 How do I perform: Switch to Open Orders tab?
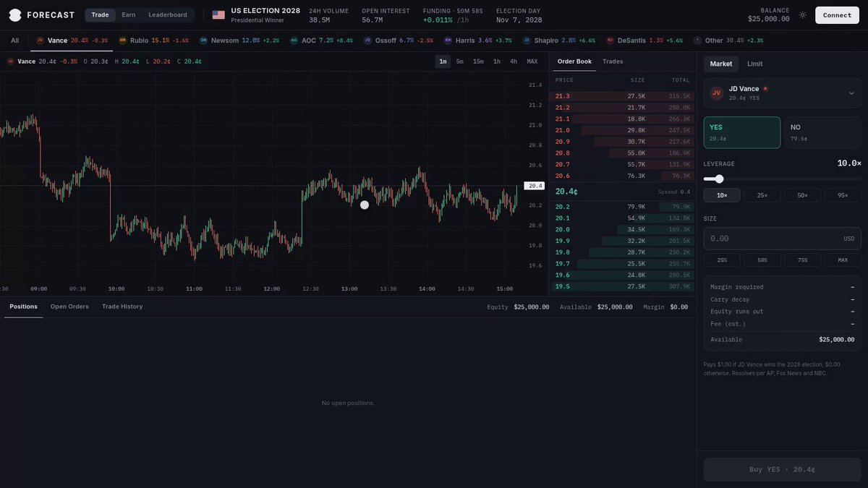pos(69,307)
